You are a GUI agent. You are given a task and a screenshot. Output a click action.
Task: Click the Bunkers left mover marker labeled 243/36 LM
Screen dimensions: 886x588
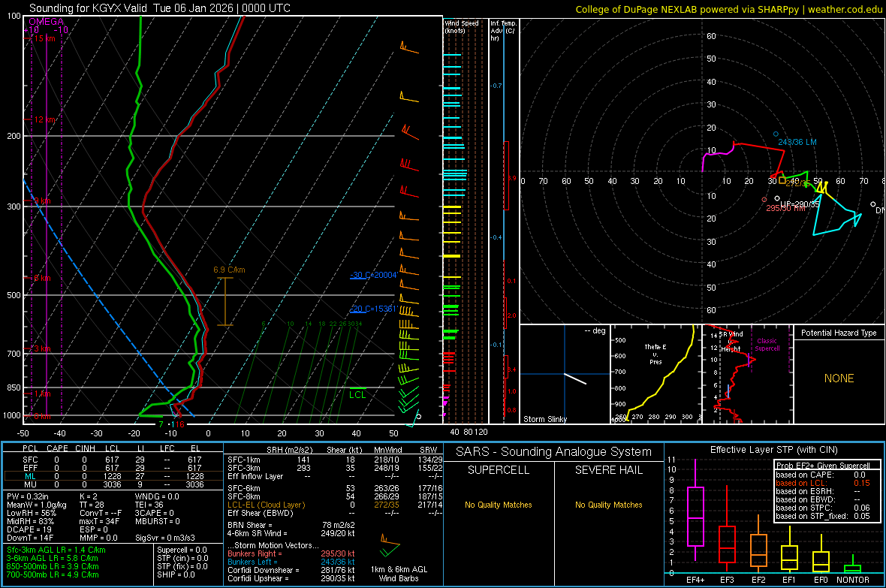point(776,134)
